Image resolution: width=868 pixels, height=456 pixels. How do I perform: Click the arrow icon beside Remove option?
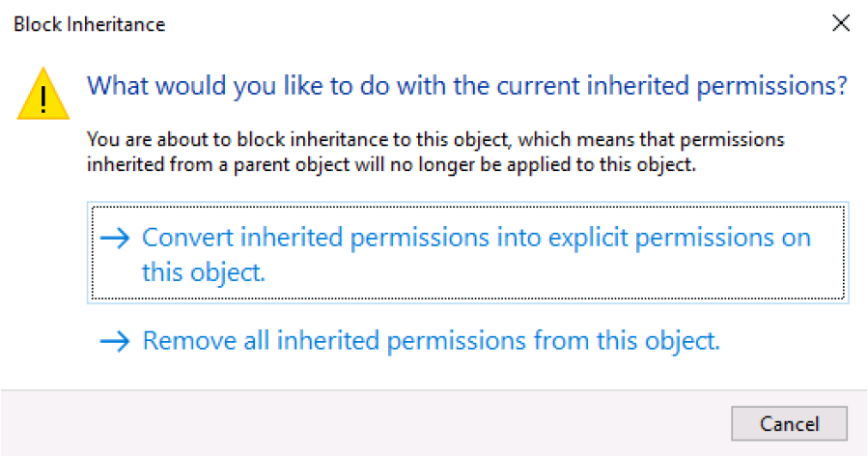(x=115, y=341)
